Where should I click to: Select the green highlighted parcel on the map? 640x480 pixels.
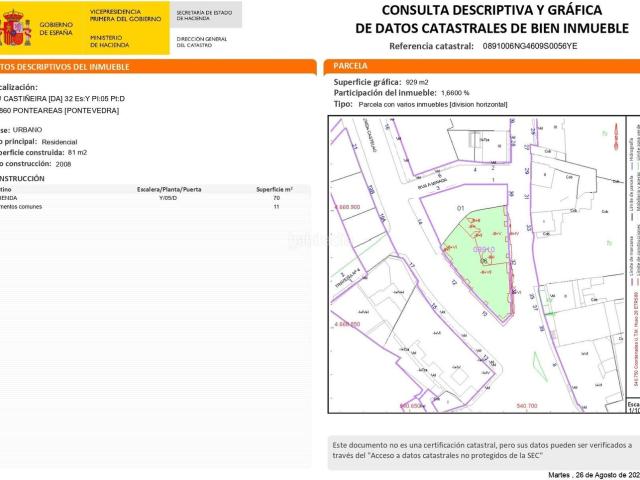[x=482, y=261]
